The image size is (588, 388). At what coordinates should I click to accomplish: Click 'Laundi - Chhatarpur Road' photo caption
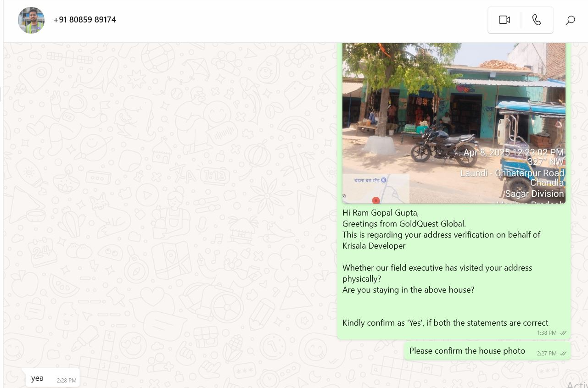tap(512, 173)
